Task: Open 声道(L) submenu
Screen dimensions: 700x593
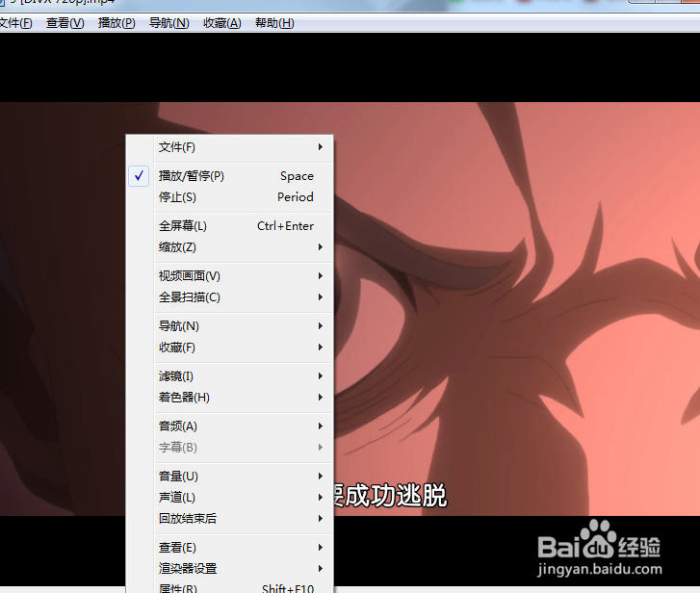Action: coord(229,497)
